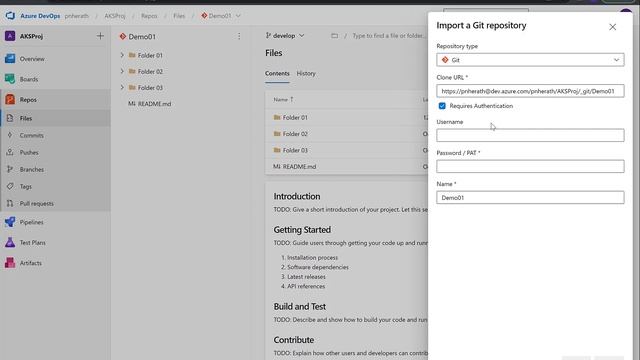Click the AKSProj project avatar icon
The width and height of the screenshot is (640, 360).
10,36
